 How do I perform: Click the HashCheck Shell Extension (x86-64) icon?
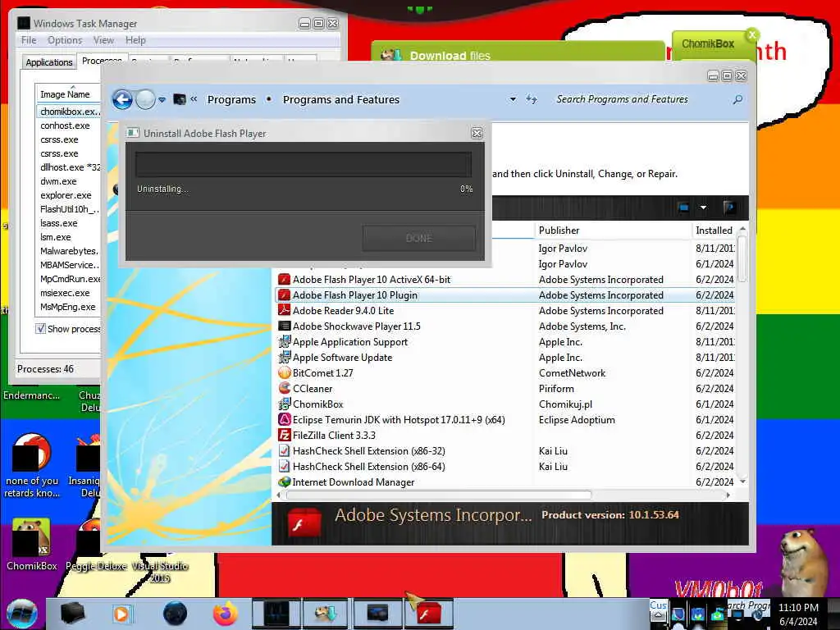[x=284, y=467]
